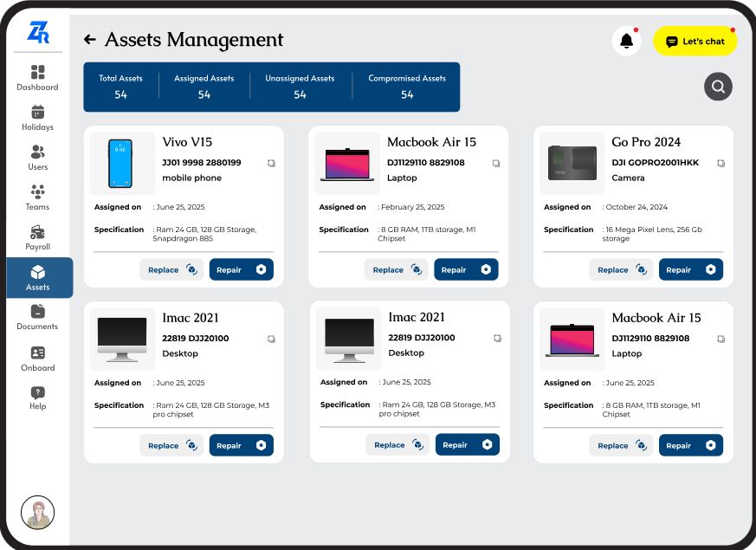
Task: Select the Total Assets stat
Action: point(120,87)
